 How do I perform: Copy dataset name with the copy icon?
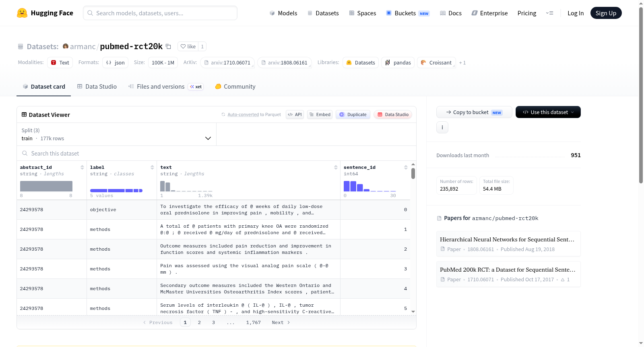(168, 46)
